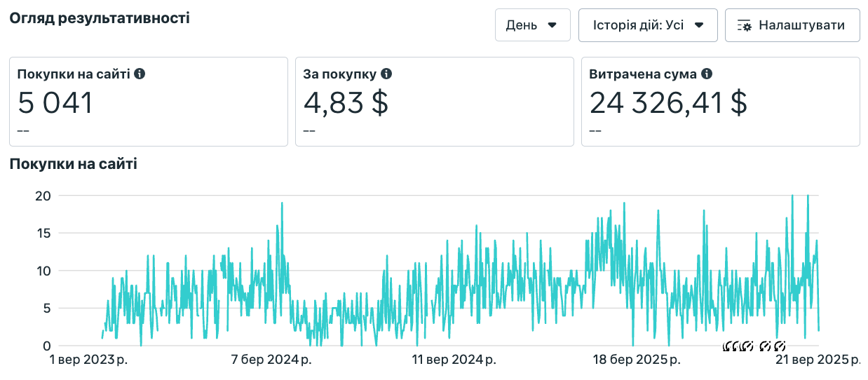This screenshot has height=380, width=868.
Task: Select the Витрачена сума metric card
Action: 720,102
